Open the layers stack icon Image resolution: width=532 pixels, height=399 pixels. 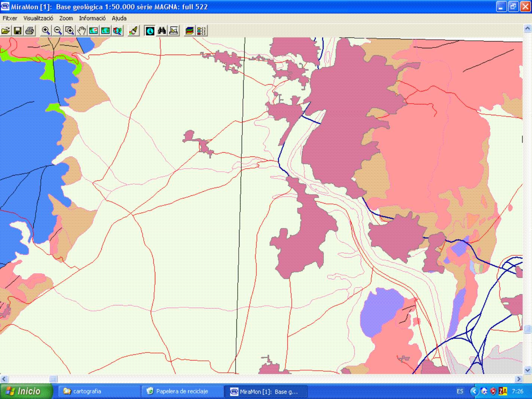(x=190, y=31)
